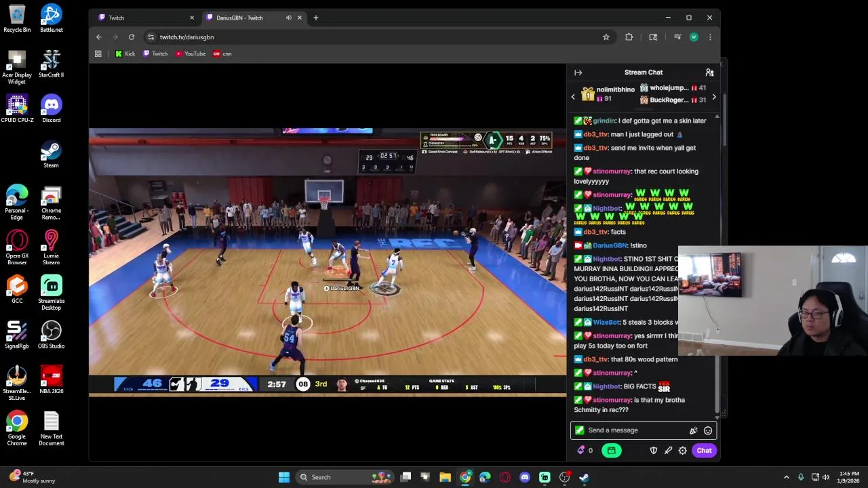Open Lumia Stream desktop icon
This screenshot has height=488, width=868.
(x=51, y=247)
